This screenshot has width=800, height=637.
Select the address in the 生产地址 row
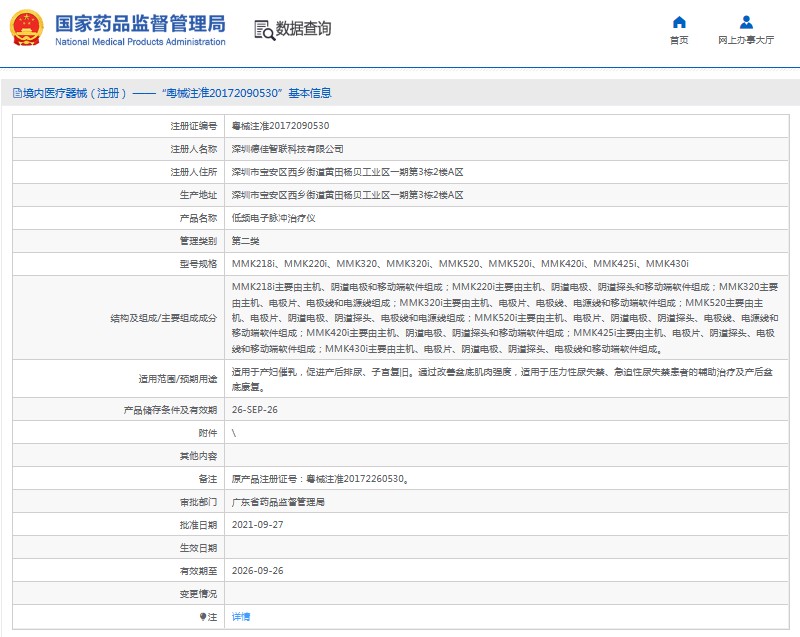coord(347,195)
